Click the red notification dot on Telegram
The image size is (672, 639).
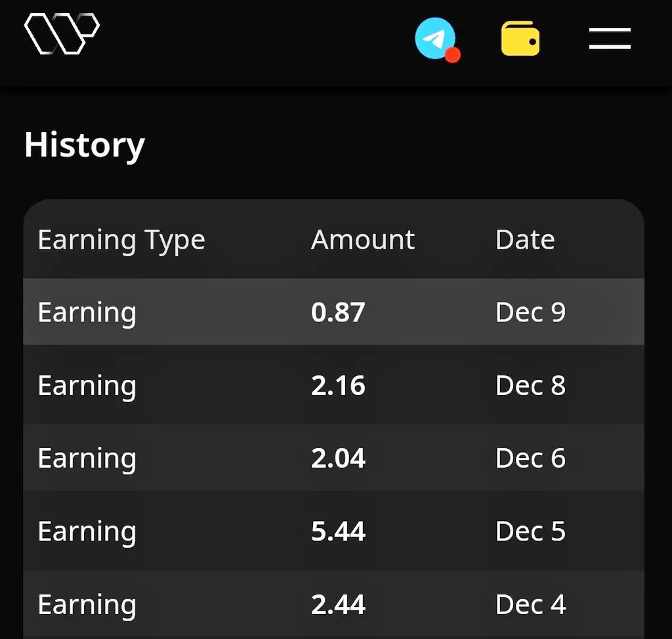453,55
